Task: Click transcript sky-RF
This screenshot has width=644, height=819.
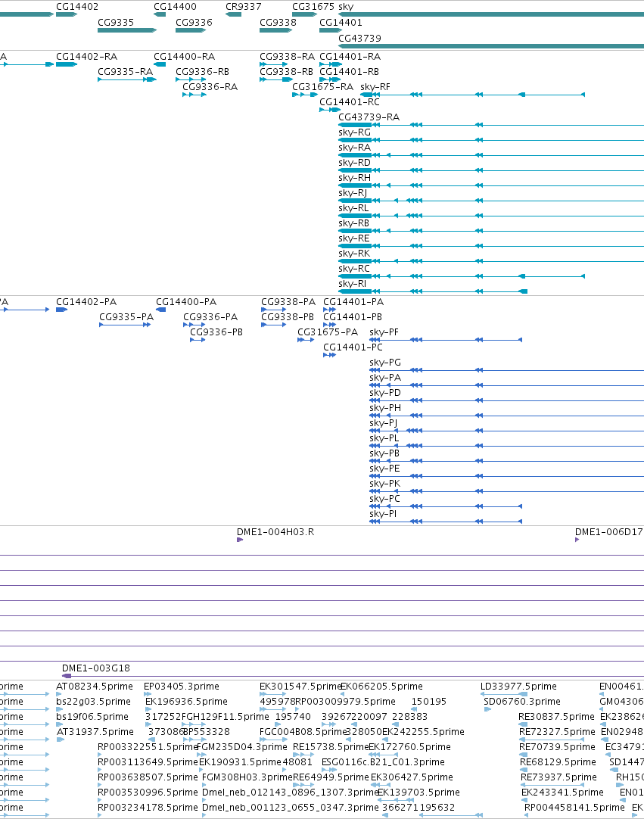Action: point(375,87)
